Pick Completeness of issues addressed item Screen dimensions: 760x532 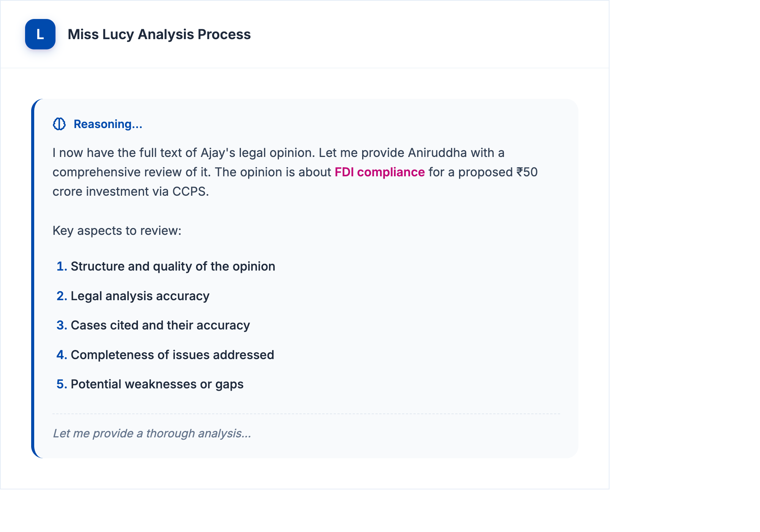point(173,355)
